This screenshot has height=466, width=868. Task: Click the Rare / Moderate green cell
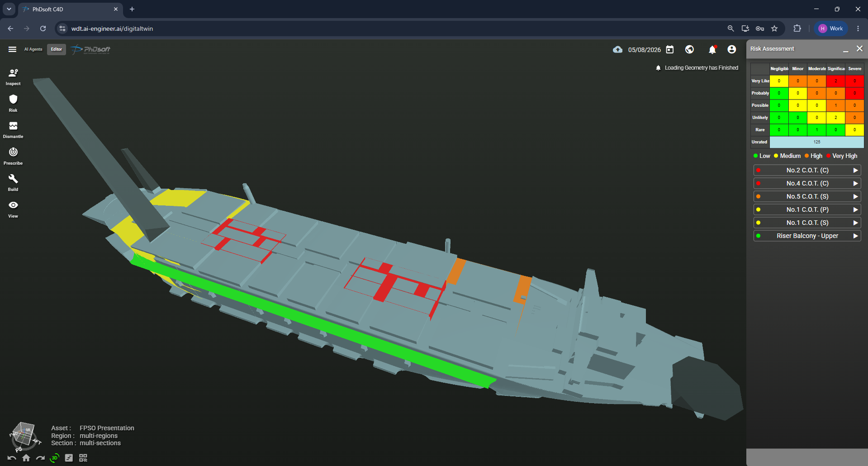point(816,130)
